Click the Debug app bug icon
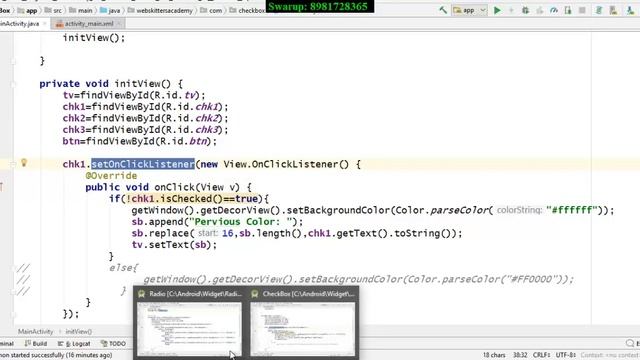This screenshot has width=640, height=360. 525,10
